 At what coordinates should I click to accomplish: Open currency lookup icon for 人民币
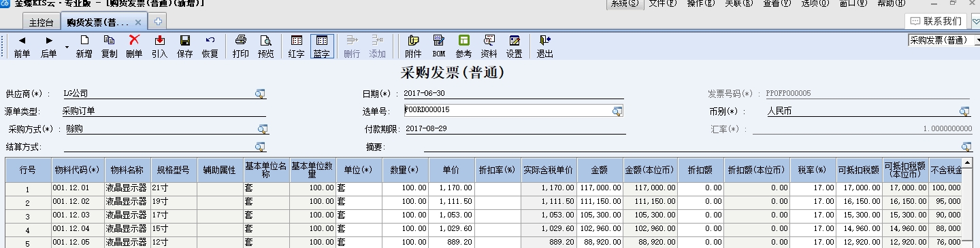(x=964, y=111)
